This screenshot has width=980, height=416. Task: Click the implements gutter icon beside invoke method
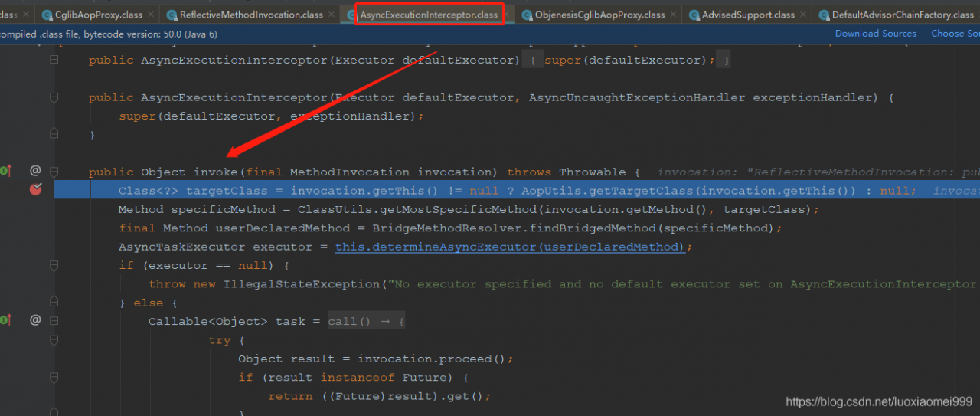(5, 171)
